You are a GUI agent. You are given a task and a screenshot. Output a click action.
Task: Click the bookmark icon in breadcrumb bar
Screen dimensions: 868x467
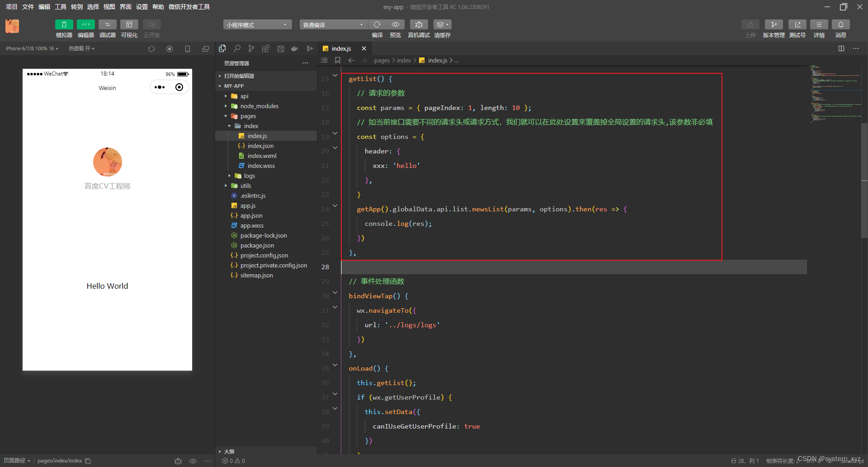[x=338, y=60]
